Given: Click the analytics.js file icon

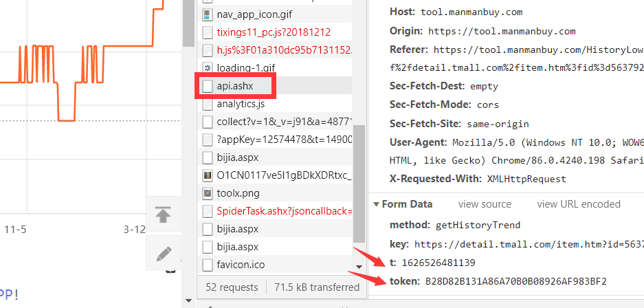Looking at the screenshot, I should 207,104.
